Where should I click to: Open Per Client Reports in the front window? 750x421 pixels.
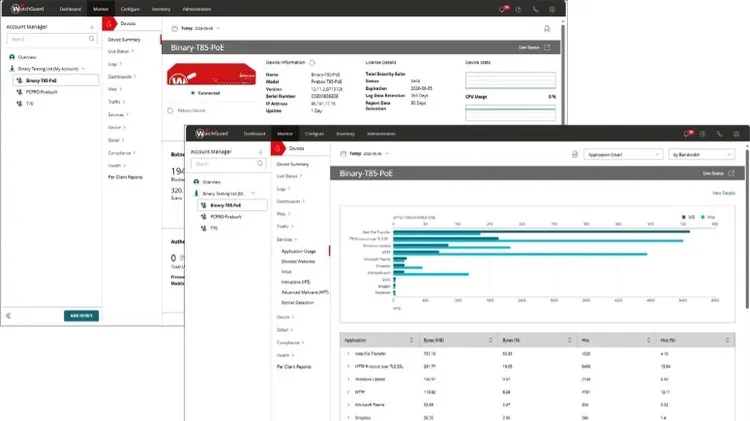294,367
